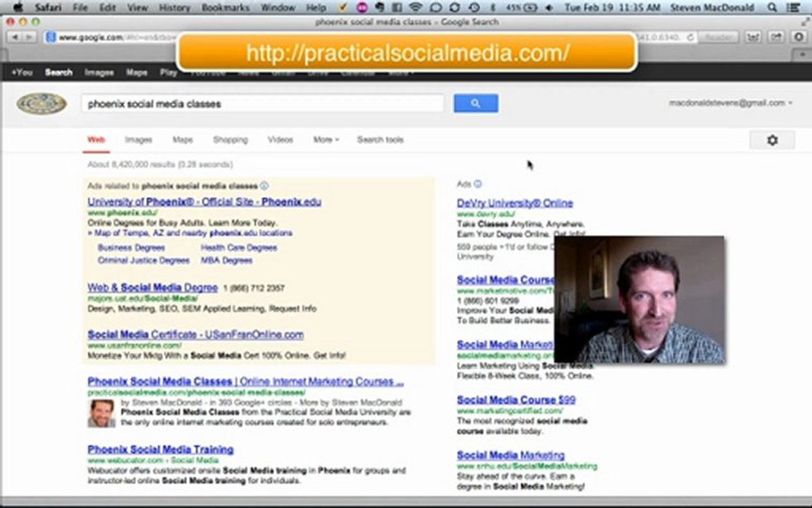Click the Bluetooth menu bar icon
This screenshot has width=812, height=508.
coord(493,7)
